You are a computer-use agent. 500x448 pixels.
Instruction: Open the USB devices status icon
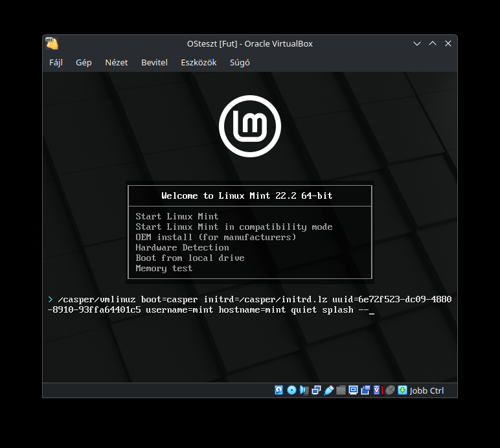(x=329, y=390)
